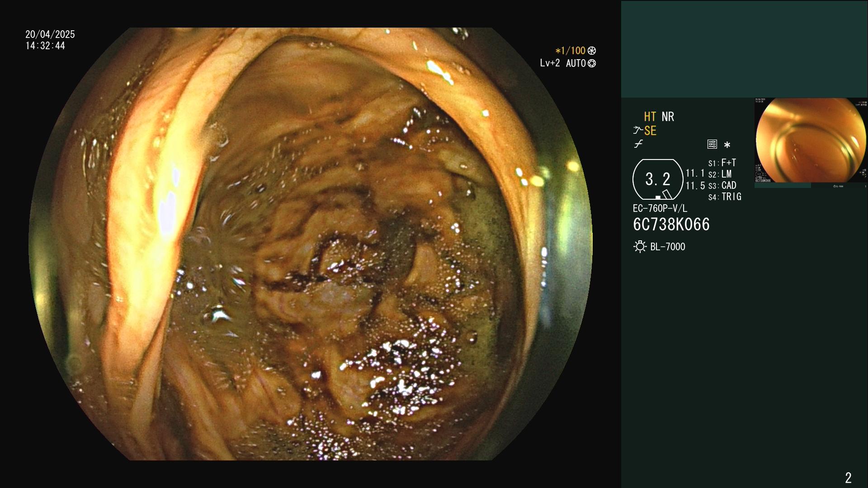Click the Lv+2 brightness level

coord(550,63)
